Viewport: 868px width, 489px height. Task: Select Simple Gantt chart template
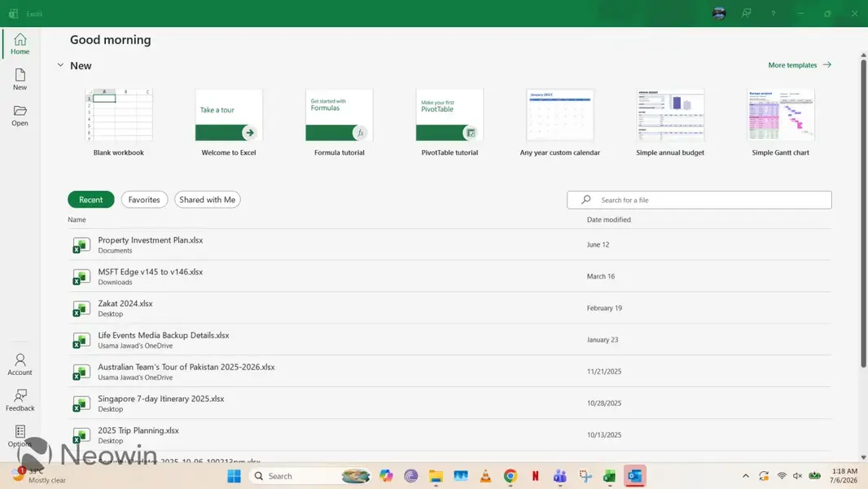click(781, 122)
